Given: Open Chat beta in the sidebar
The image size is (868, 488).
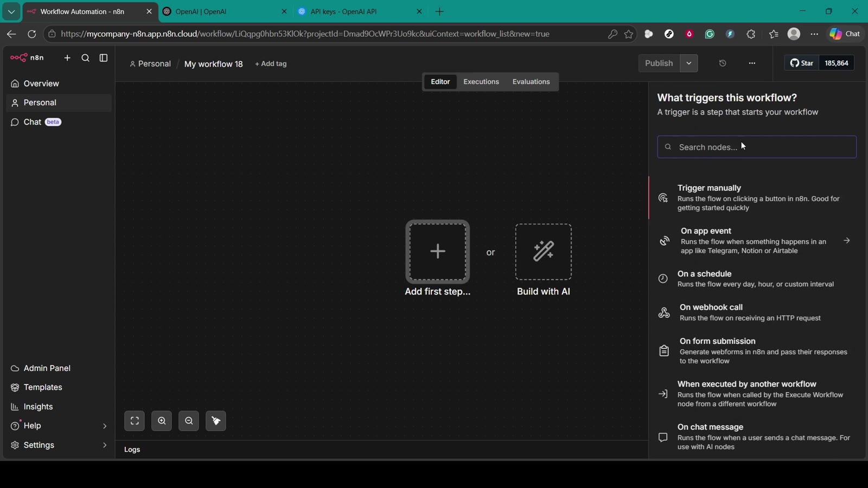Looking at the screenshot, I should click(x=59, y=122).
